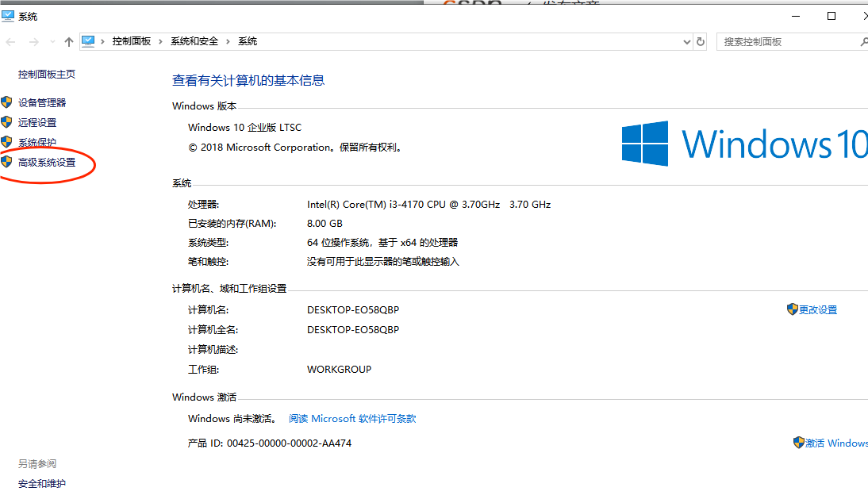This screenshot has height=499, width=868.
Task: Open 安全和维护 link
Action: click(x=41, y=483)
